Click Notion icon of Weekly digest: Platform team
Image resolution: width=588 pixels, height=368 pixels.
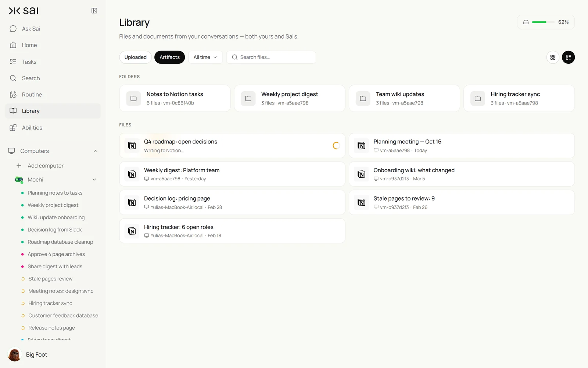coord(132,174)
